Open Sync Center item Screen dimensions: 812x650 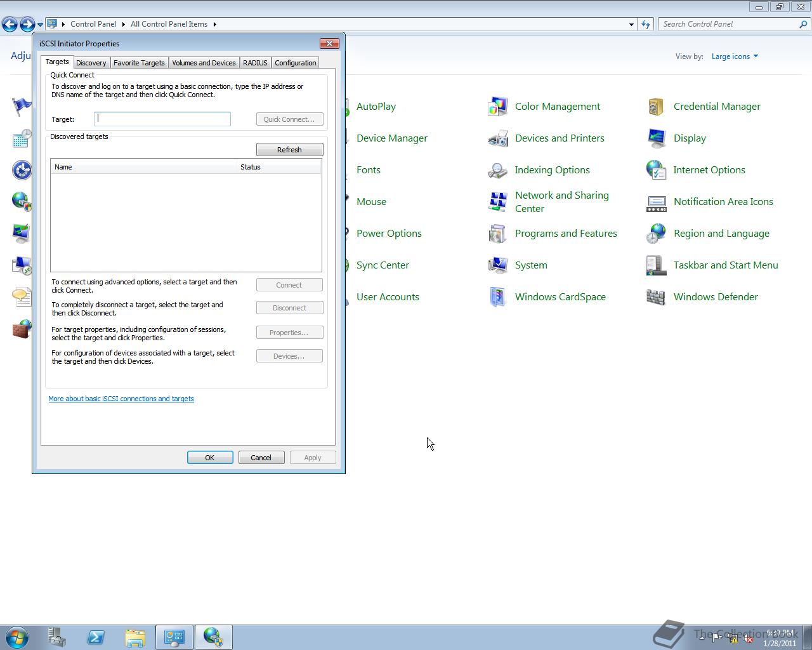coord(383,265)
